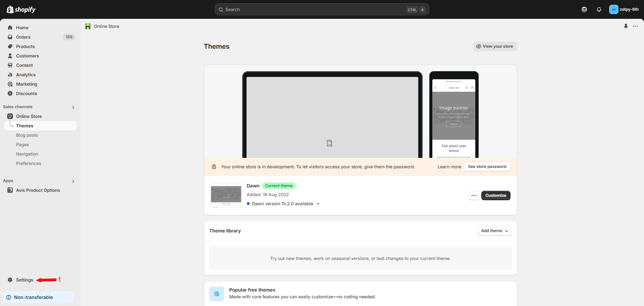Viewport: 644px width, 306px height.
Task: Follow the Learn more link
Action: click(x=449, y=167)
